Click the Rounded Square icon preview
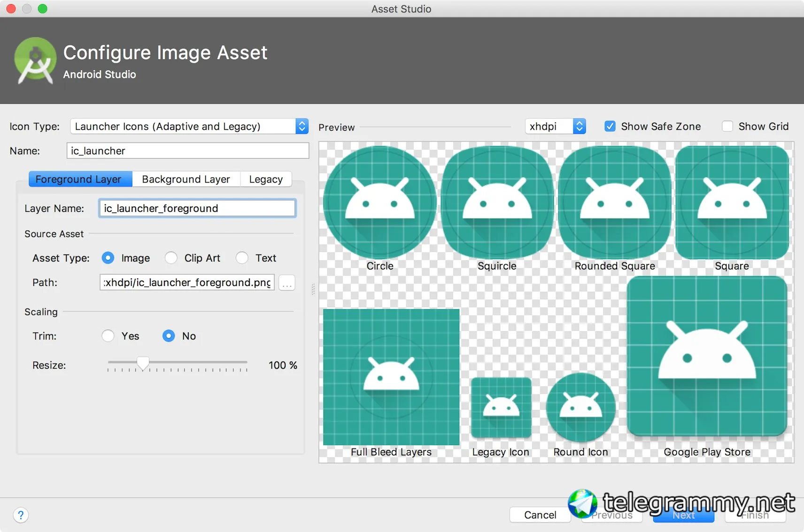Screen dimensions: 804x532 click(614, 203)
